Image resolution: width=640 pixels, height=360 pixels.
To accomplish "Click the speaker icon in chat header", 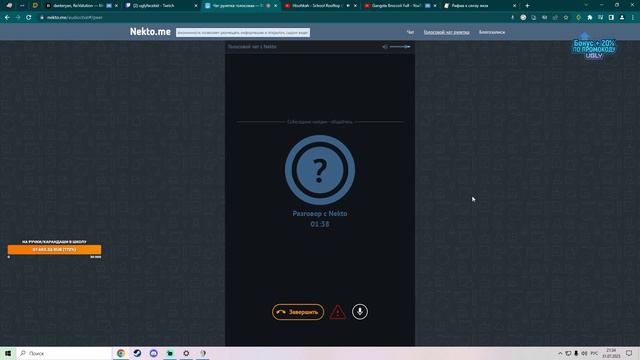I will pos(384,47).
